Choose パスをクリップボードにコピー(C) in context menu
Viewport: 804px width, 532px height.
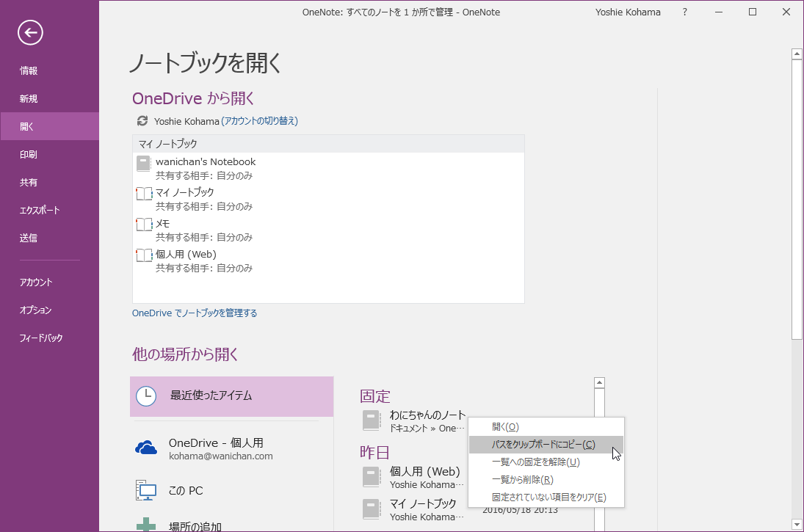coord(546,445)
